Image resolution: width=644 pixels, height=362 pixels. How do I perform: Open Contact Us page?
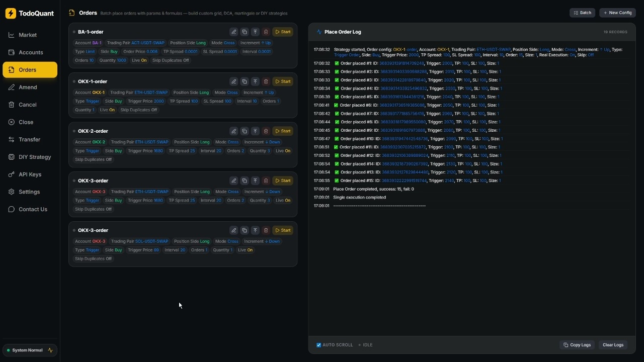coord(30,209)
